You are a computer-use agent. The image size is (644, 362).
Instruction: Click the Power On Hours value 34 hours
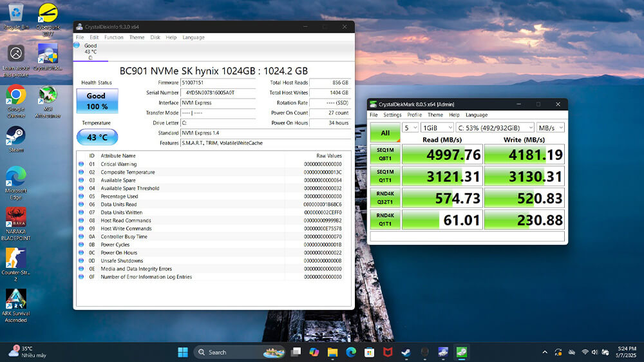(x=330, y=123)
